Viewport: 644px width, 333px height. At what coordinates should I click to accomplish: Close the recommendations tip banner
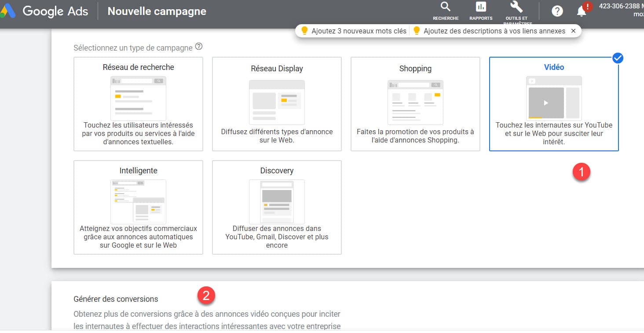pos(573,31)
